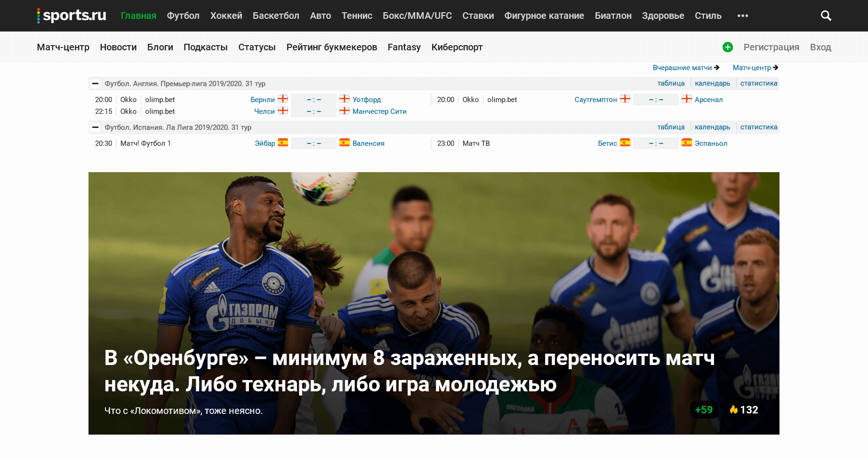Open the Вчерашние матчи link
The image size is (868, 460).
[686, 68]
